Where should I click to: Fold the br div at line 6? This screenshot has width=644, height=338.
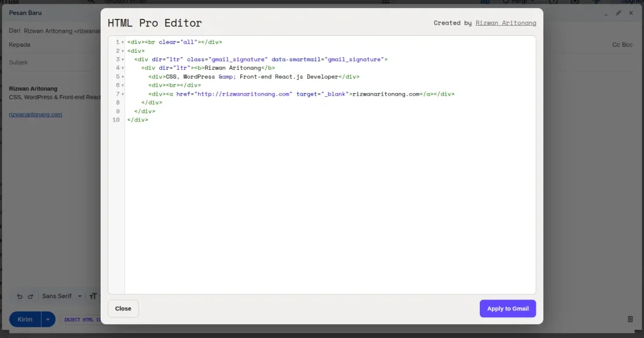123,86
